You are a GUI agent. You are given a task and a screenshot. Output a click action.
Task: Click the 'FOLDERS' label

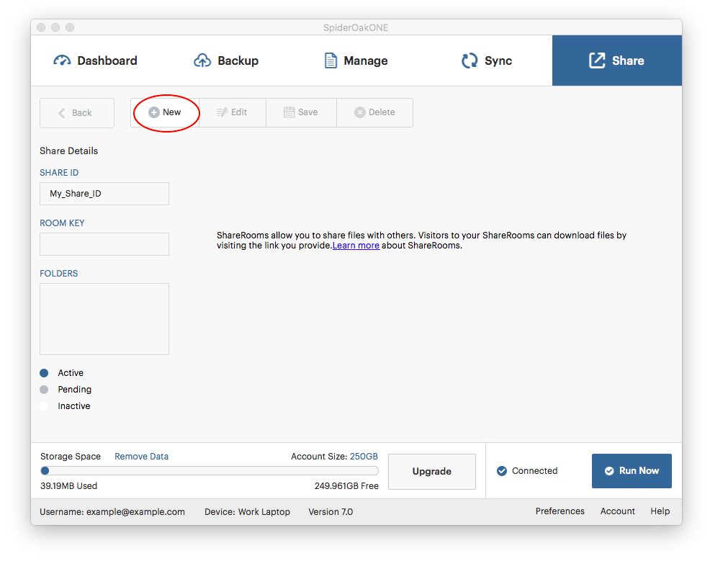point(59,274)
